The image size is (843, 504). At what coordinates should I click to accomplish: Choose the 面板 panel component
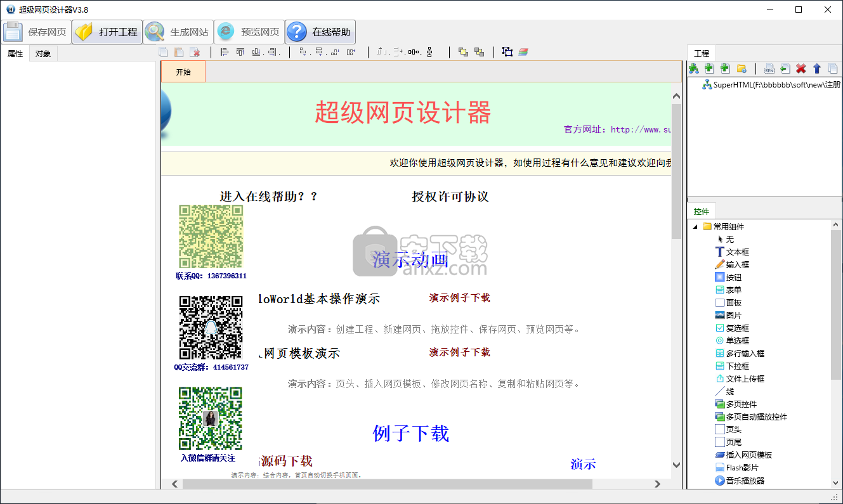click(x=728, y=302)
